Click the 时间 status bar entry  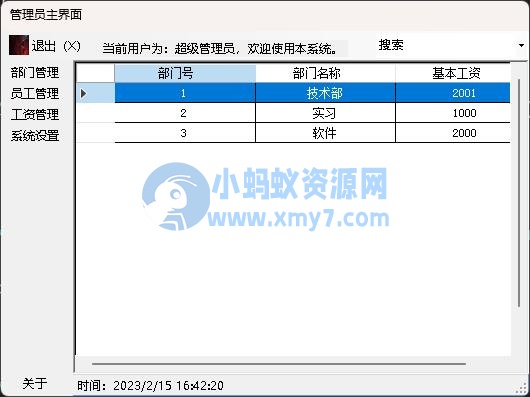[150, 386]
